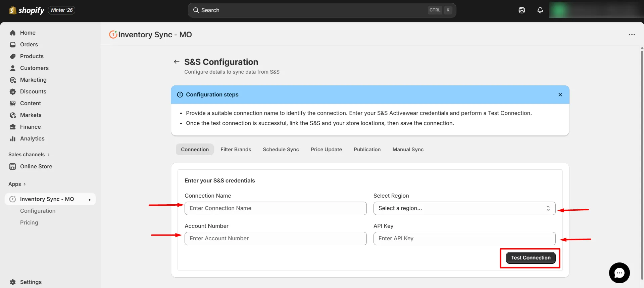Open the notifications bell
Viewport: 644px width, 288px height.
[x=540, y=10]
